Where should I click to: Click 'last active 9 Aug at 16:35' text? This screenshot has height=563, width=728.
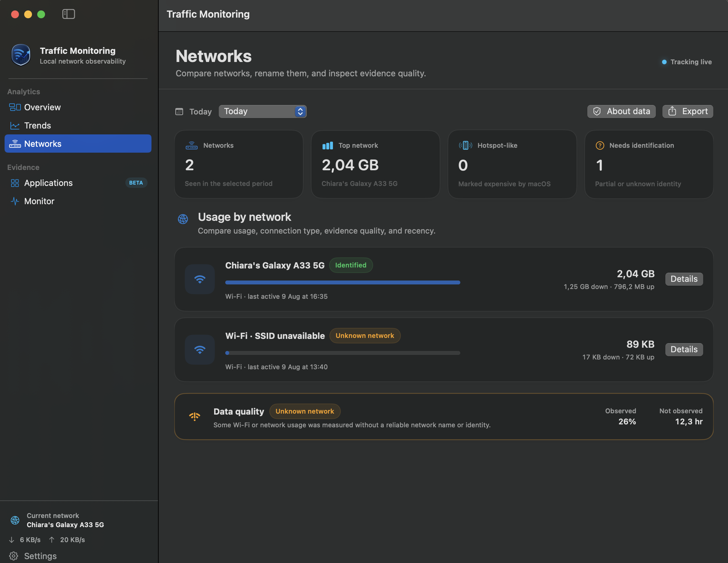pos(287,297)
